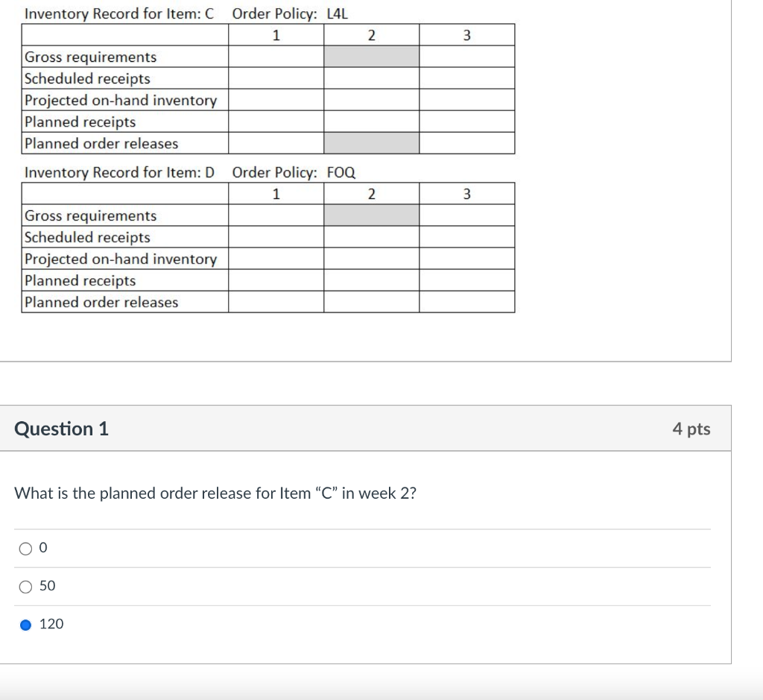Viewport: 763px width, 700px height.
Task: Click the Projected on-hand inventory week 1 cell for Item D
Action: pos(276,259)
